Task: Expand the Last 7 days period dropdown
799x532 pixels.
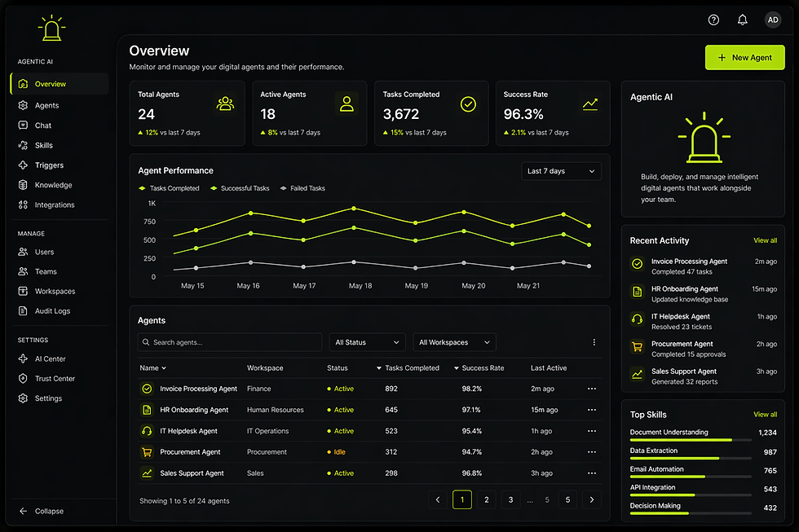Action: coord(561,171)
